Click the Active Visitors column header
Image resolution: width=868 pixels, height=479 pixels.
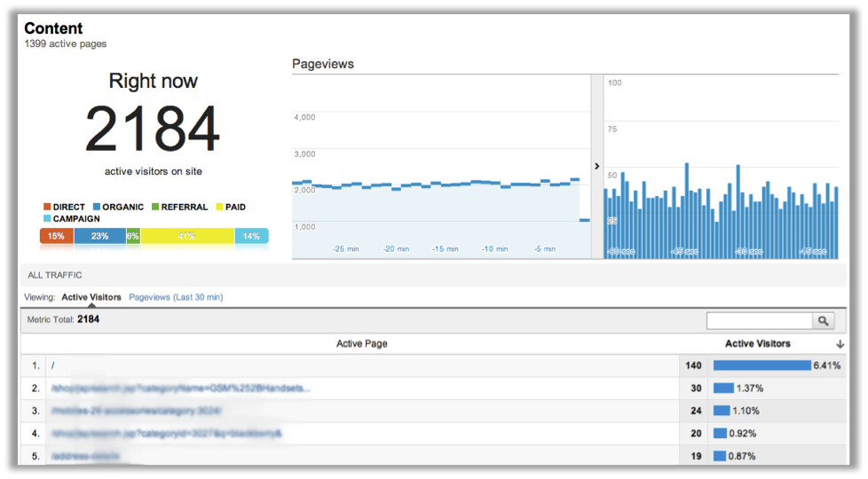(x=757, y=344)
